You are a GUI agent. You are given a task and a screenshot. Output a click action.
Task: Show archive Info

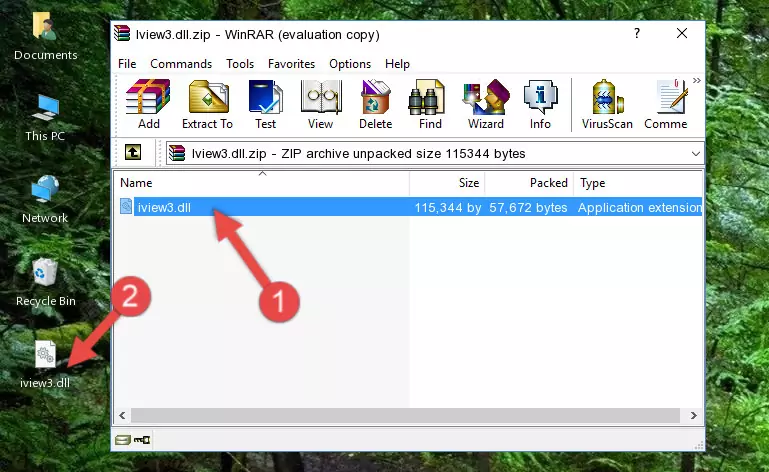[x=540, y=105]
